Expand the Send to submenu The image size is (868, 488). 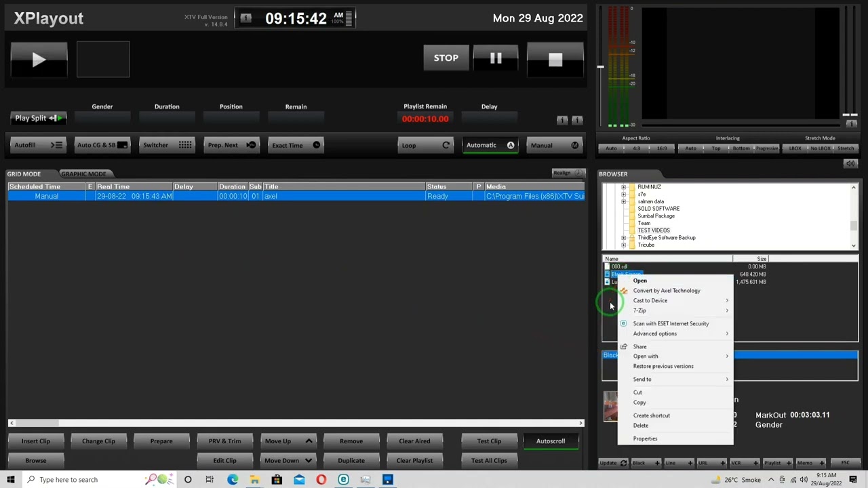click(x=675, y=379)
